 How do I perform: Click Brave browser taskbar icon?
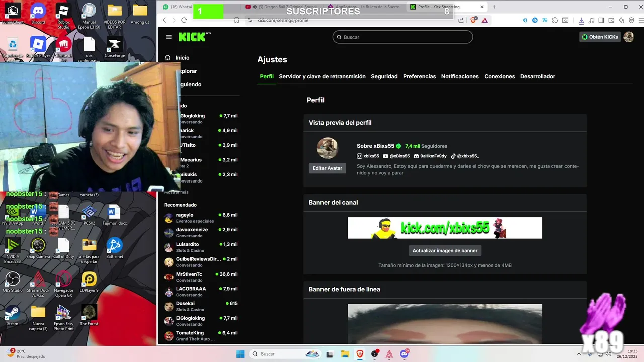(x=359, y=354)
